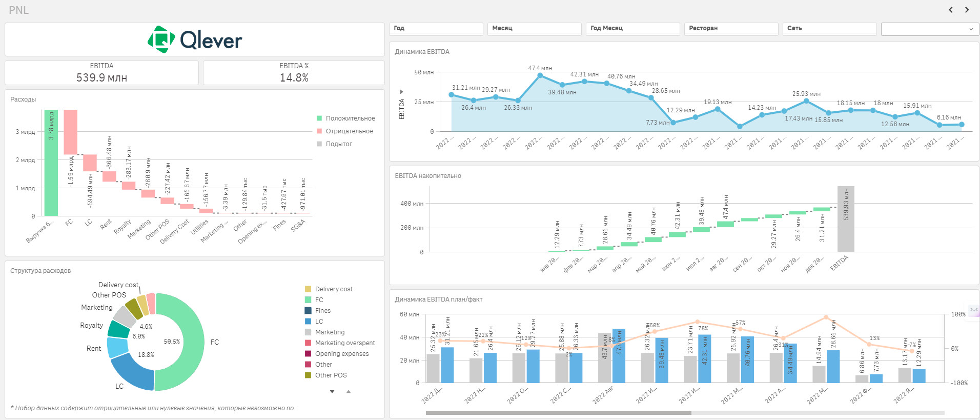Click legend scroll-down triangle under Other POS

[x=332, y=392]
